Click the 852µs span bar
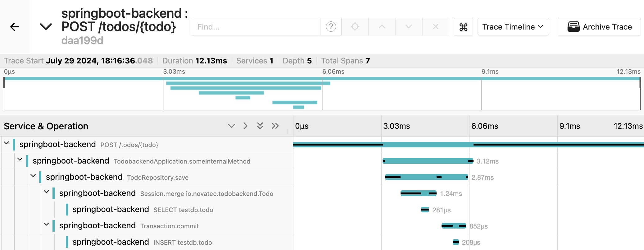 coord(454,226)
